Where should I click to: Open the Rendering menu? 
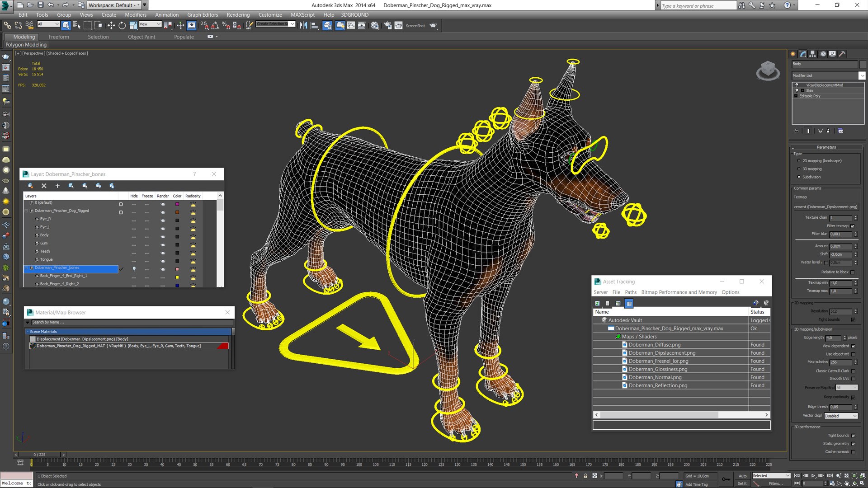238,14
